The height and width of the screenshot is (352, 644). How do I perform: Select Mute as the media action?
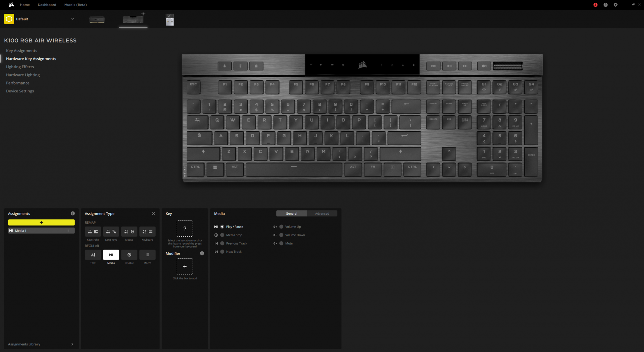click(x=281, y=243)
